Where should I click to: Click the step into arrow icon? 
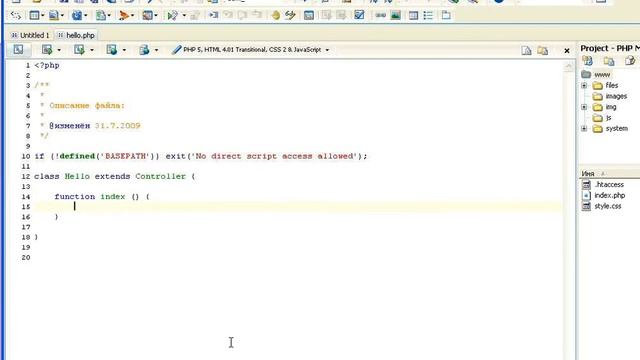[x=213, y=16]
